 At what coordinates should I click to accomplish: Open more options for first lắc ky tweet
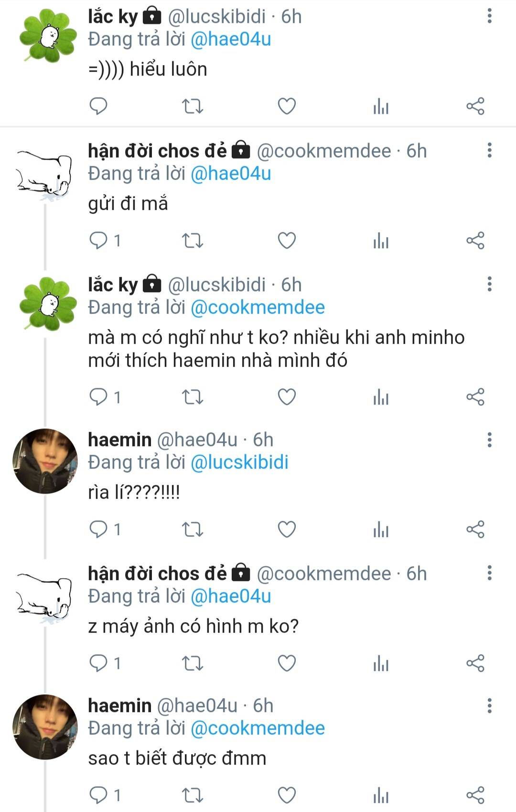tap(489, 16)
